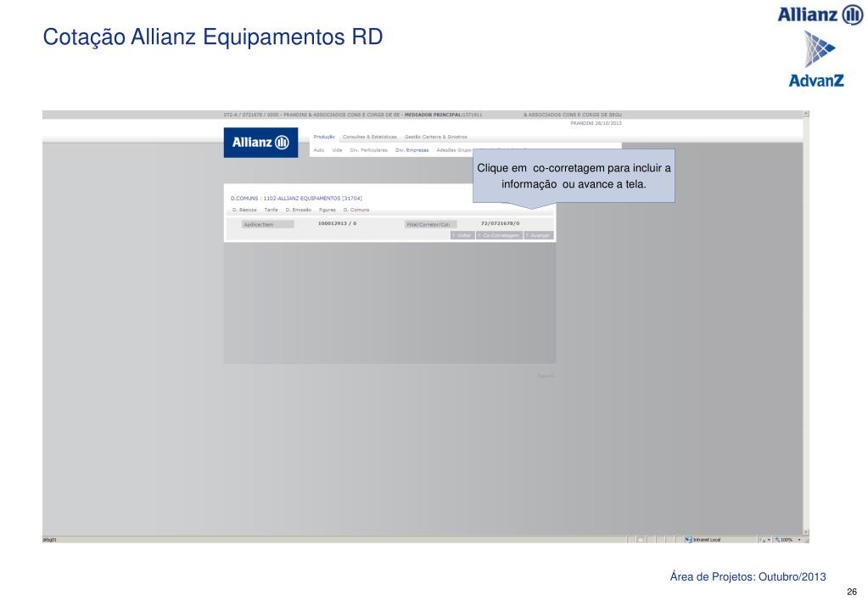Open the Consultas & Estatísticas menu
Viewport: 868px width, 601px height.
tap(369, 137)
